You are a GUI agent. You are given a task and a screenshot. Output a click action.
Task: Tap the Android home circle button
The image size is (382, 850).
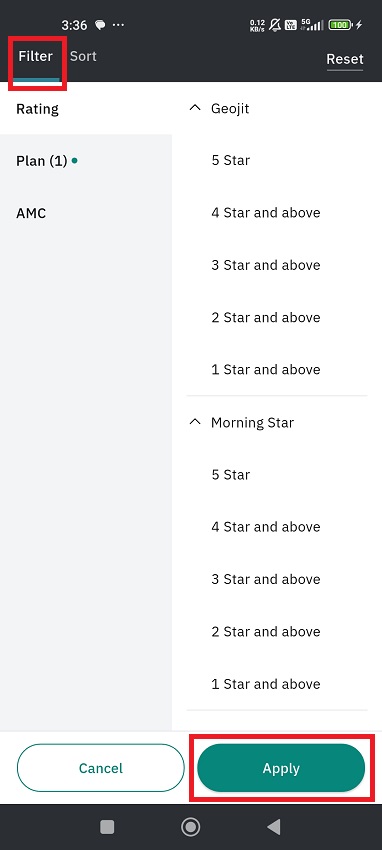(x=190, y=827)
